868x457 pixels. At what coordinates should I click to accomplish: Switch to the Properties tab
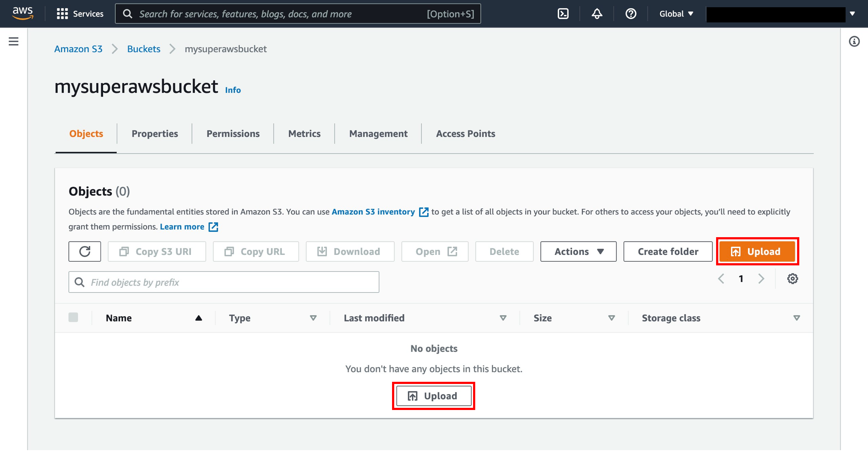(155, 134)
